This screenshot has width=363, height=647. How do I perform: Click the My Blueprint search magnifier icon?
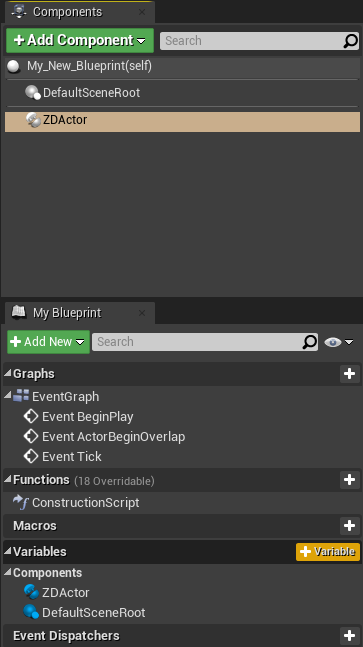point(310,342)
